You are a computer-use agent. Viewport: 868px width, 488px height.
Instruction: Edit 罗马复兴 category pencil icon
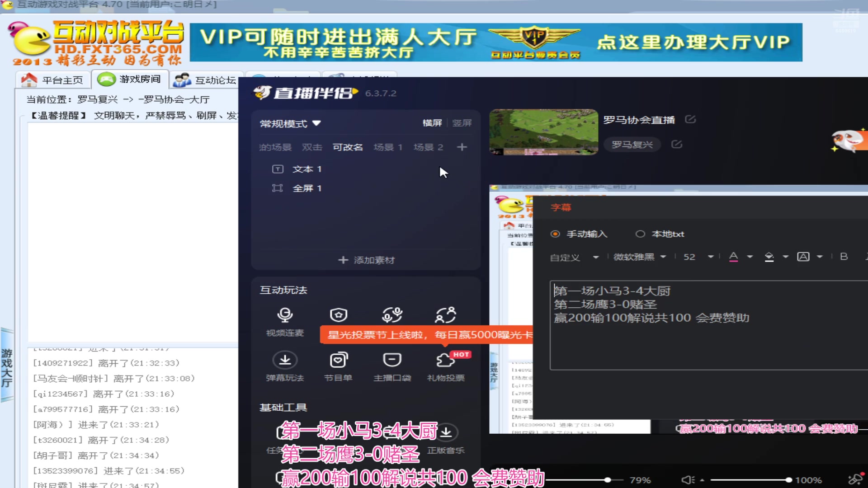pos(676,144)
